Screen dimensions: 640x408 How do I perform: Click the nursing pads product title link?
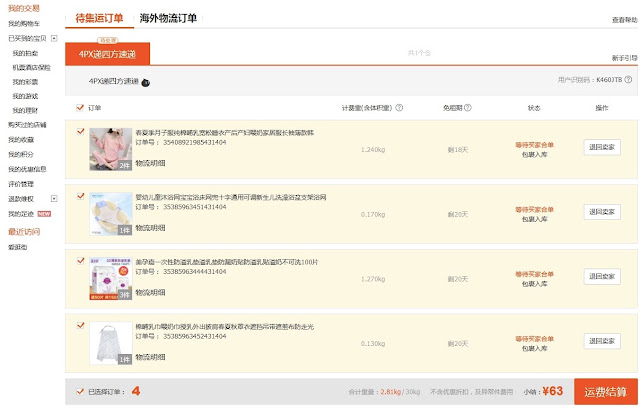pyautogui.click(x=227, y=262)
